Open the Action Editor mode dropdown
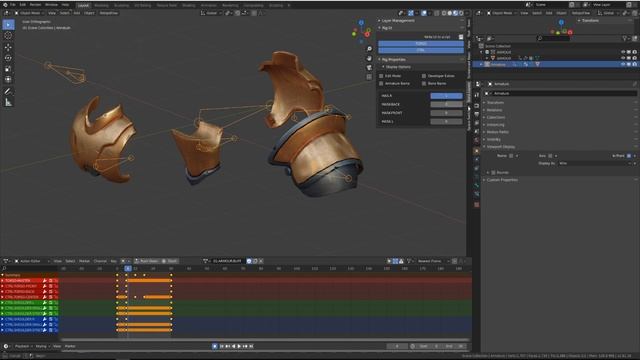Screen dimensions: 640x360 coord(32,261)
